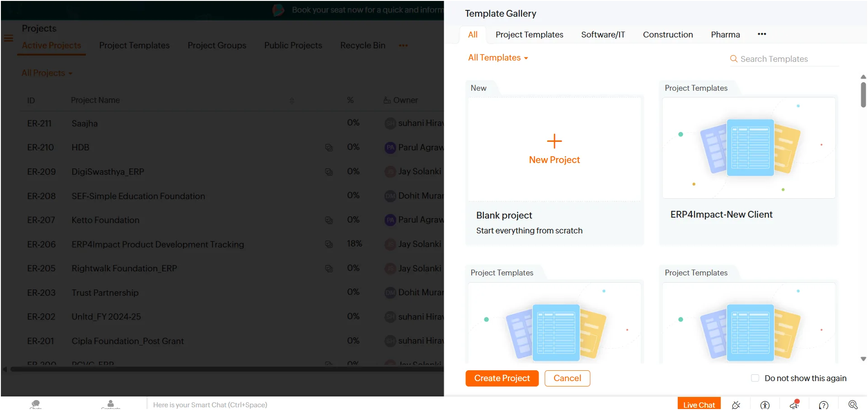Select the Pharma tab

[x=725, y=35]
